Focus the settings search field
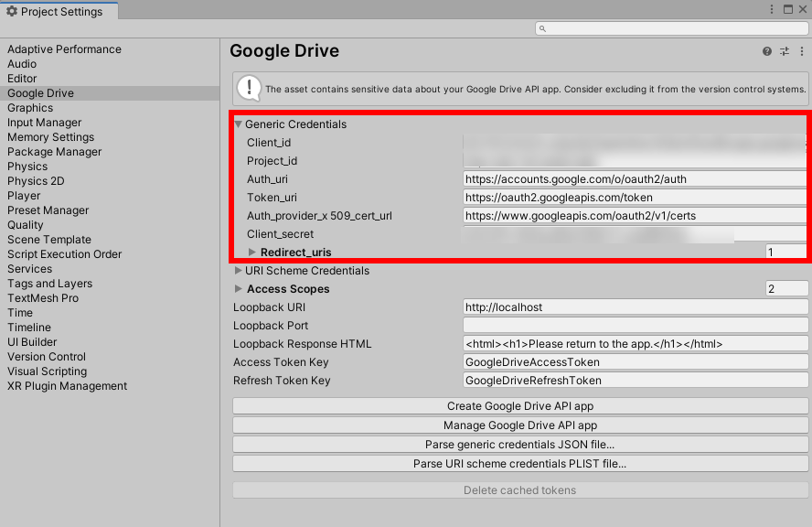Image resolution: width=812 pixels, height=527 pixels. [672, 28]
